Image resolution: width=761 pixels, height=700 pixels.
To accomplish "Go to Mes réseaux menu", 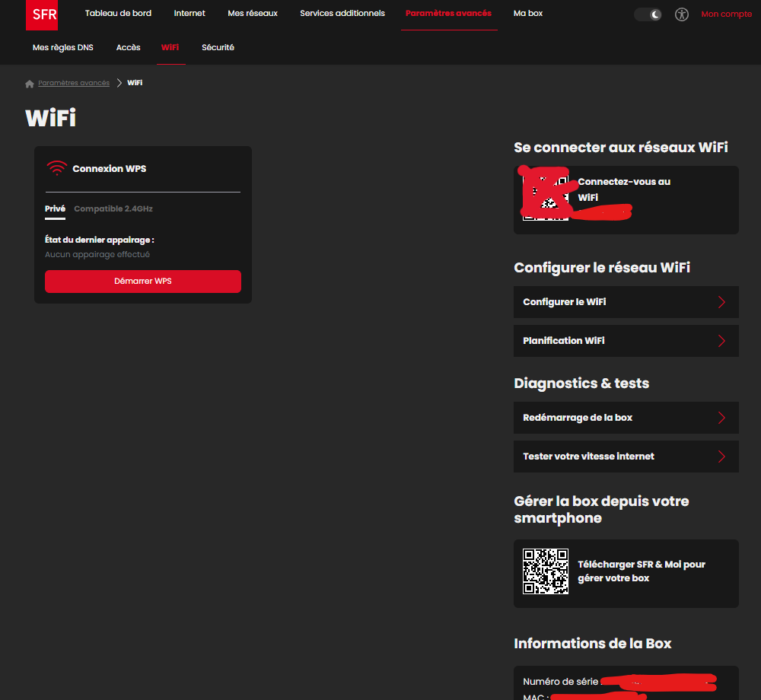I will [x=253, y=14].
